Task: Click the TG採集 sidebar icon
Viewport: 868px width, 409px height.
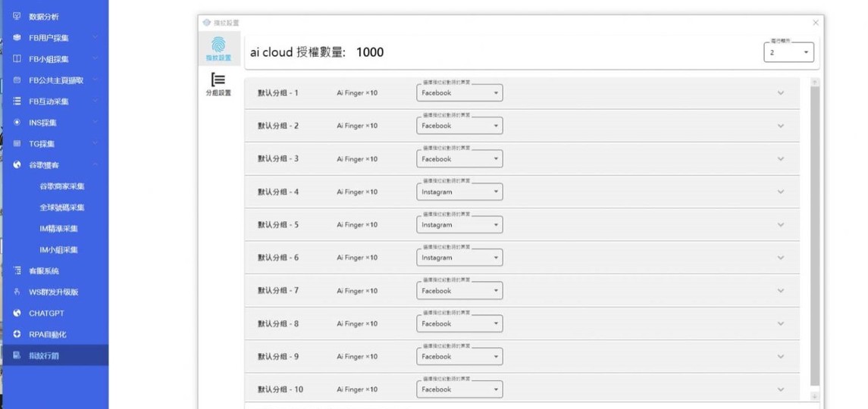Action: point(17,143)
